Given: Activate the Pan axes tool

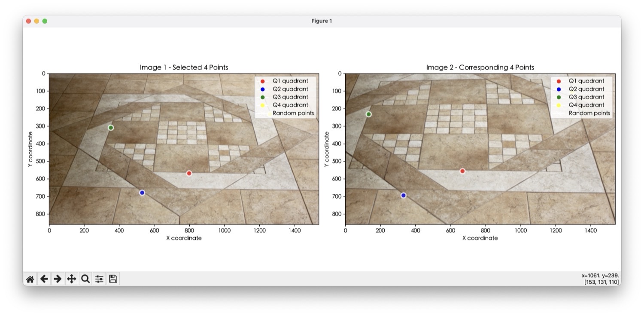Looking at the screenshot, I should tap(72, 279).
